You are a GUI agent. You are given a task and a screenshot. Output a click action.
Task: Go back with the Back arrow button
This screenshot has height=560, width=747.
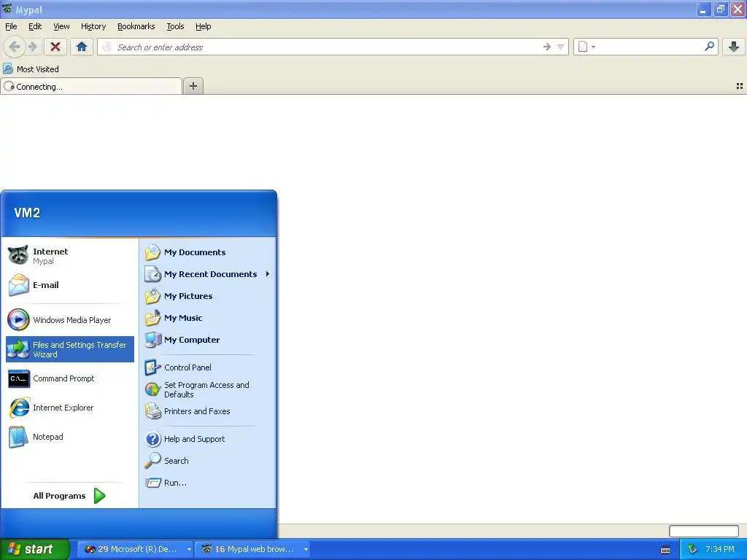pyautogui.click(x=15, y=47)
